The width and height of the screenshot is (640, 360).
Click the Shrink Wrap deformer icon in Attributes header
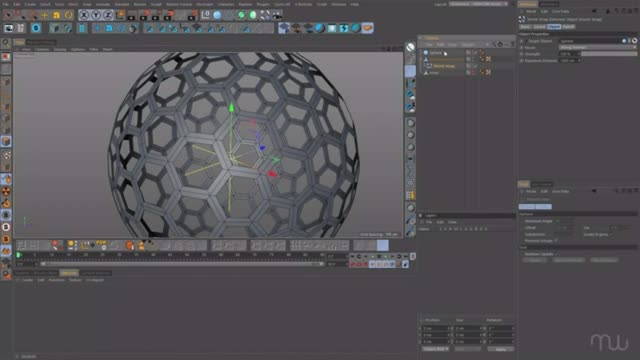[522, 19]
